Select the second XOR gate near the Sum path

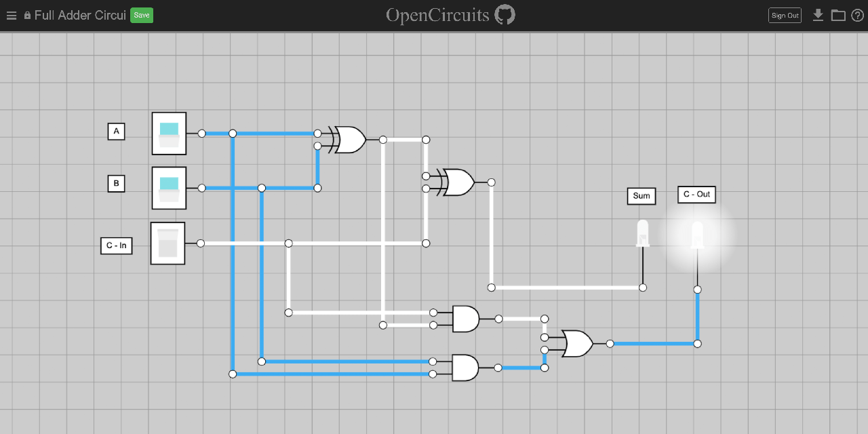click(x=460, y=182)
